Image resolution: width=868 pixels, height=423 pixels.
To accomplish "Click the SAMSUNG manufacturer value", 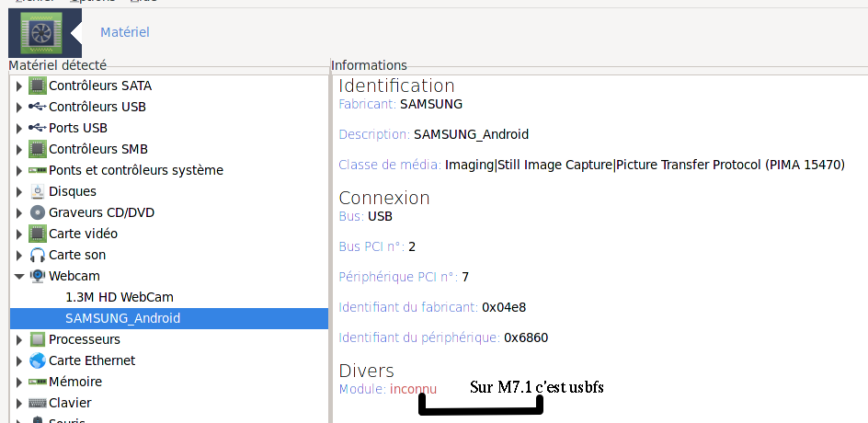I will click(x=431, y=104).
